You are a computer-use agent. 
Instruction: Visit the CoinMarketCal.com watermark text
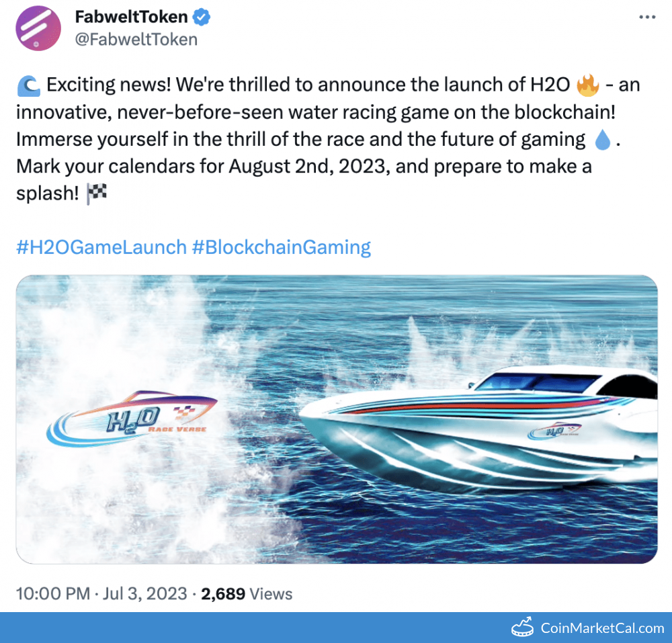coord(602,628)
